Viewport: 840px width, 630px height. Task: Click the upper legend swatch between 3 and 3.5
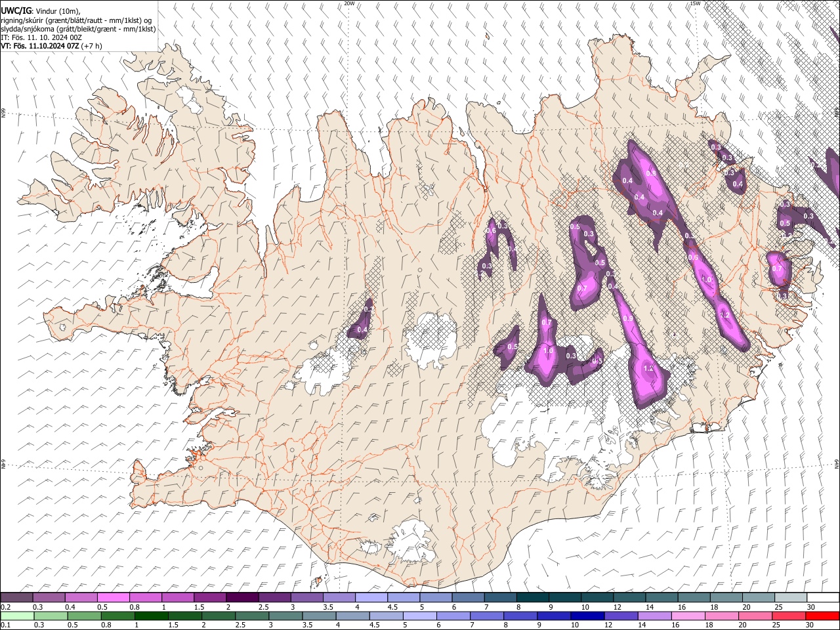[306, 597]
